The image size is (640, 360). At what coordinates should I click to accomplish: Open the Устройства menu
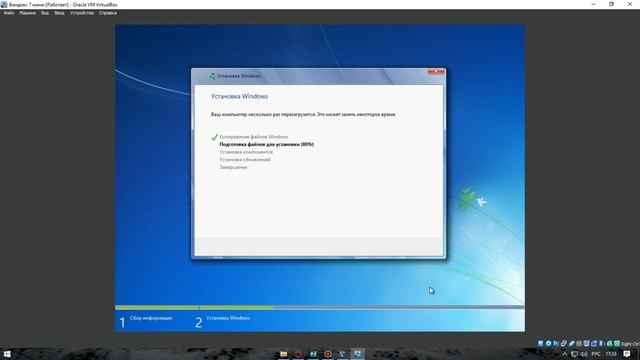point(82,13)
